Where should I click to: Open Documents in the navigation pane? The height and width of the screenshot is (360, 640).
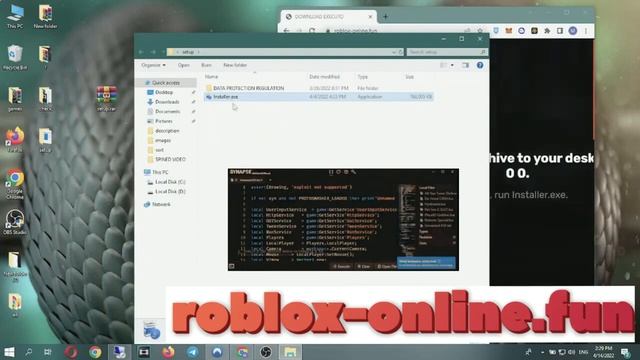click(167, 111)
